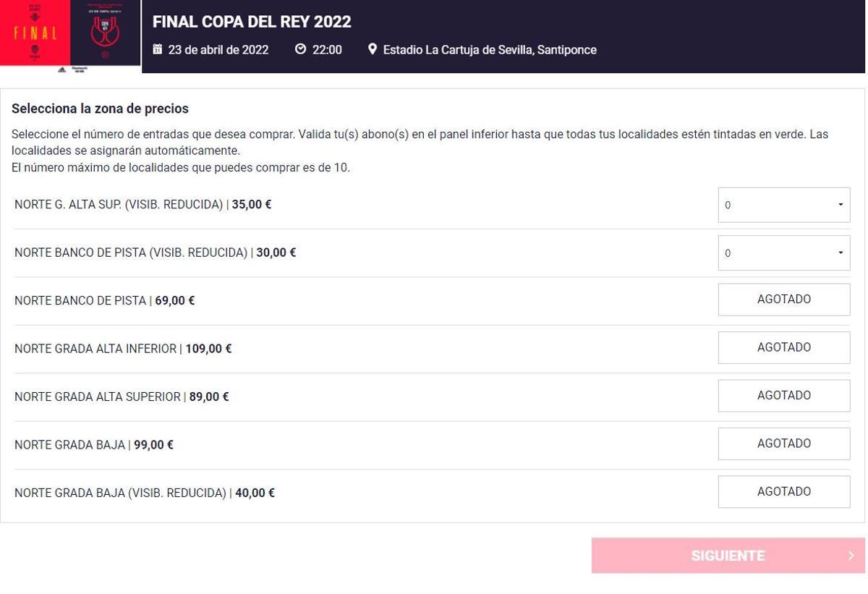The image size is (868, 594).
Task: Open the quantity selector for NORTE G. ALTA SUP.
Action: [783, 205]
